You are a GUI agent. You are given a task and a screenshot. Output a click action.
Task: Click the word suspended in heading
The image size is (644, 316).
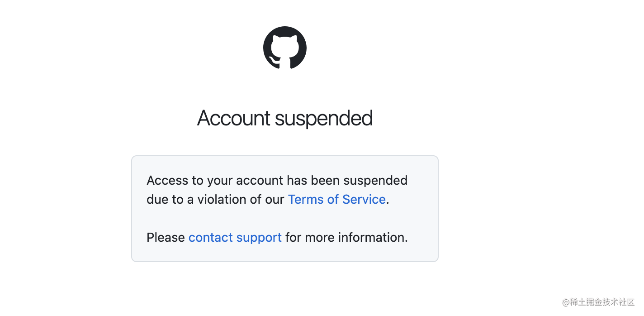[324, 119]
